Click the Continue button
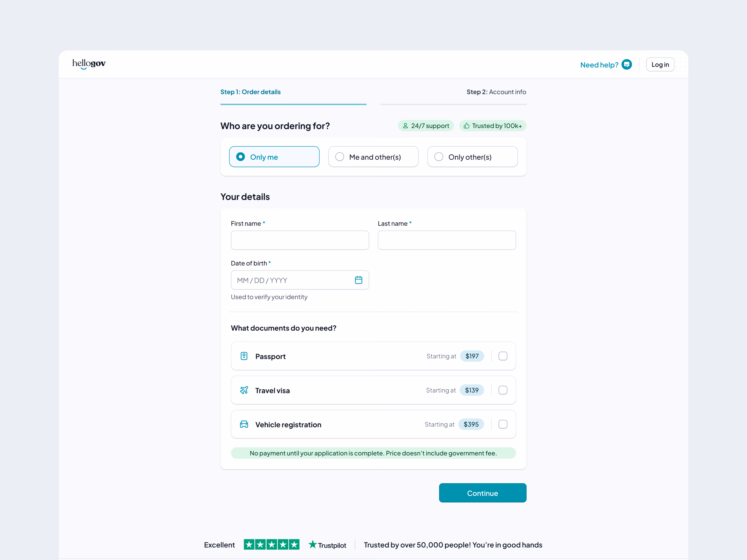Image resolution: width=747 pixels, height=560 pixels. (x=483, y=493)
